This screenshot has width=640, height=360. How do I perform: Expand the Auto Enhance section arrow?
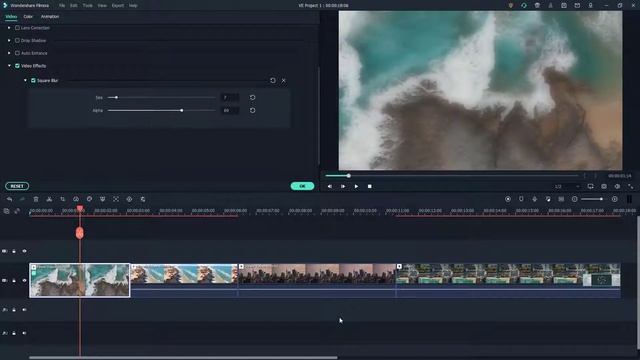point(9,53)
